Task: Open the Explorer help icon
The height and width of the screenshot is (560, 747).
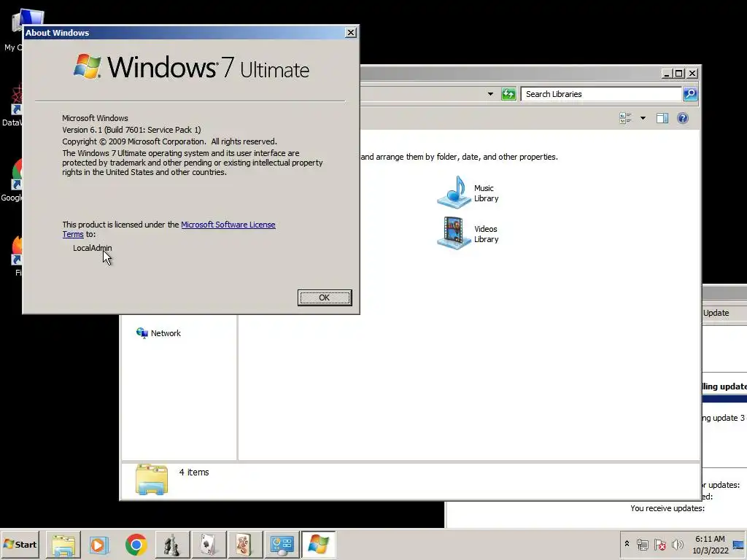Action: click(683, 118)
